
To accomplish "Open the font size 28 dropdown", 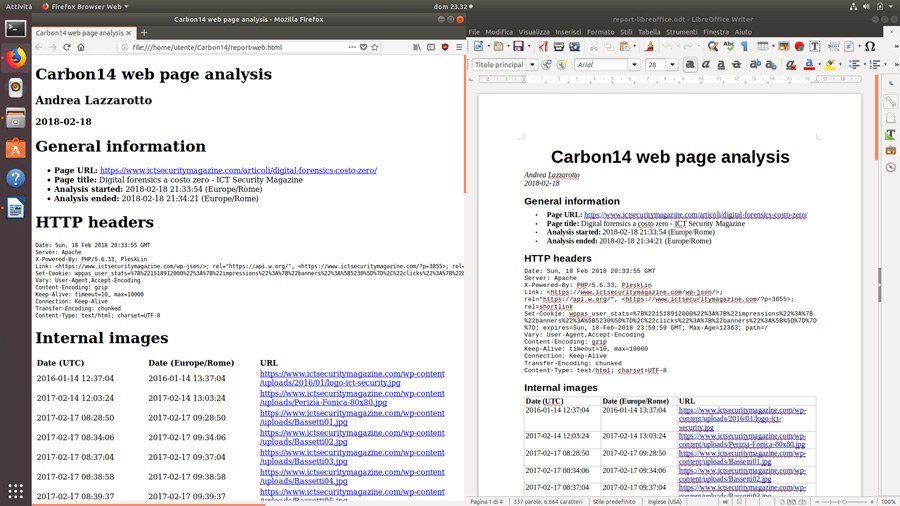I will 672,65.
